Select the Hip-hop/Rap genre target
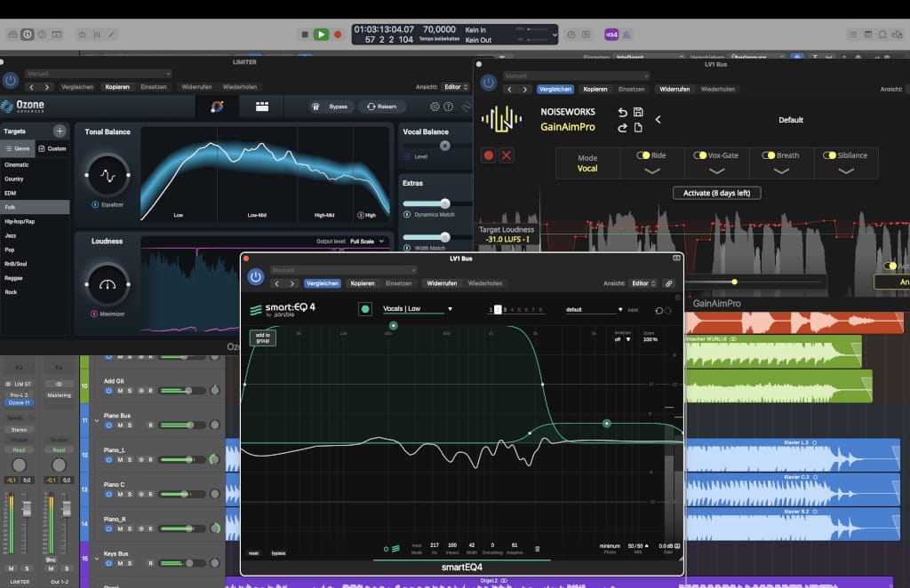The image size is (910, 588). pos(35,221)
